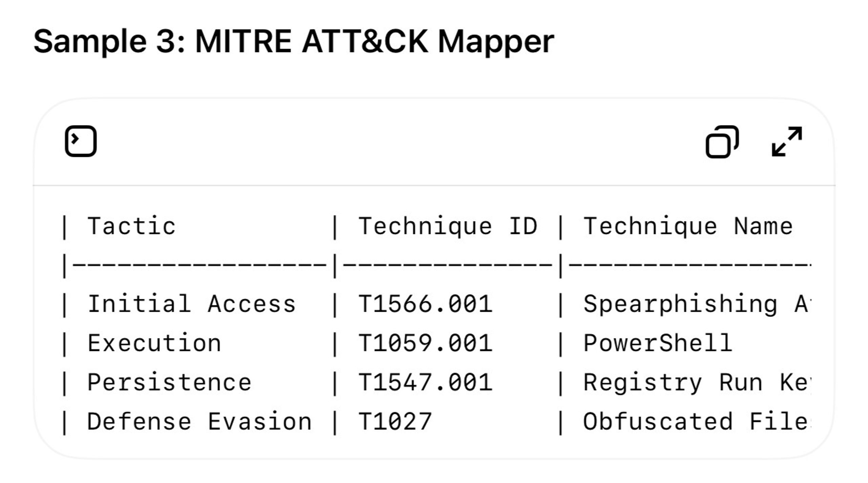Image resolution: width=868 pixels, height=483 pixels.
Task: Select the Technique ID column header
Action: click(x=448, y=227)
